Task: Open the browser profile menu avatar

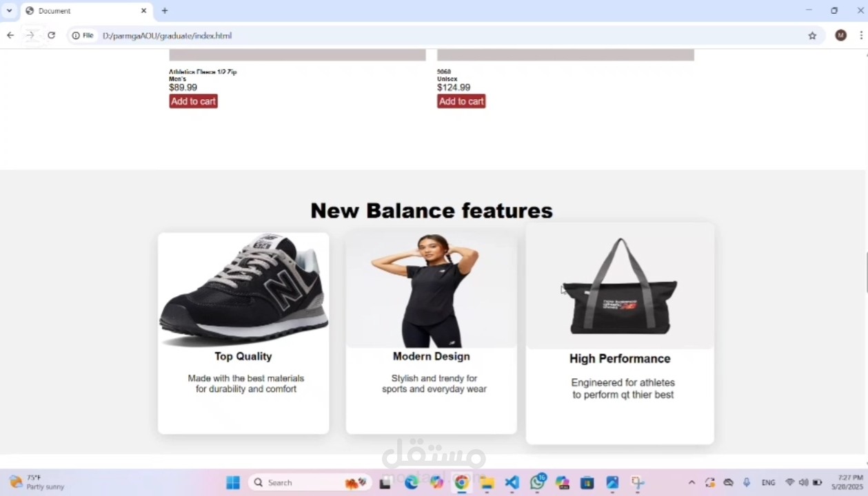Action: [840, 35]
